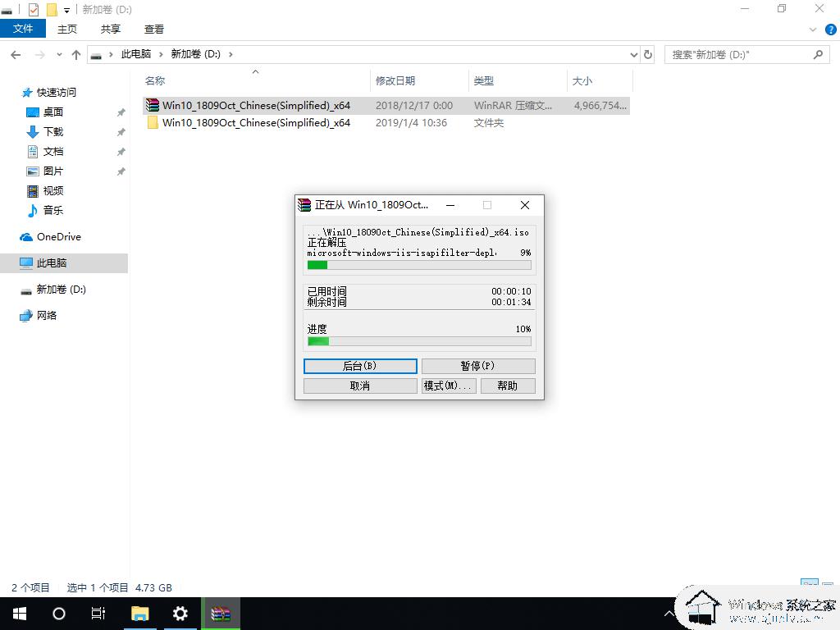
Task: Sort by 大小 column header
Action: click(582, 81)
